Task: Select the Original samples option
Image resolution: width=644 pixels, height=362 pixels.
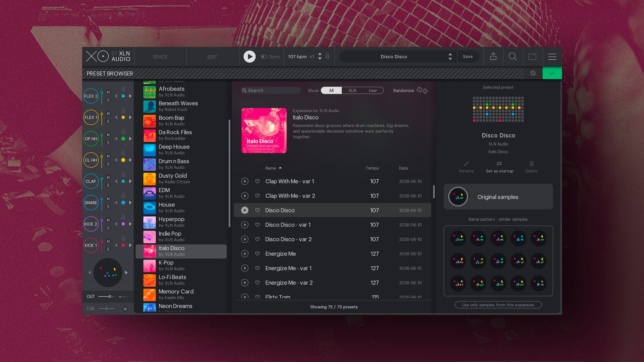Action: [498, 197]
